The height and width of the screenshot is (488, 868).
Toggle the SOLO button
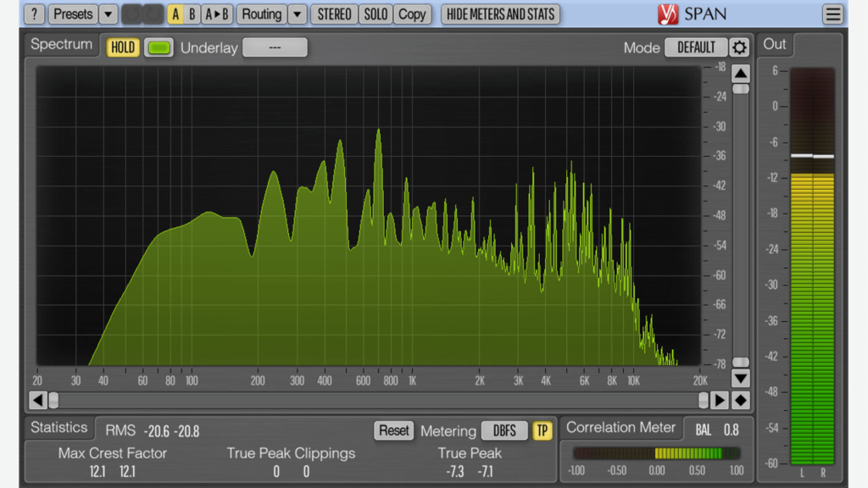[376, 14]
